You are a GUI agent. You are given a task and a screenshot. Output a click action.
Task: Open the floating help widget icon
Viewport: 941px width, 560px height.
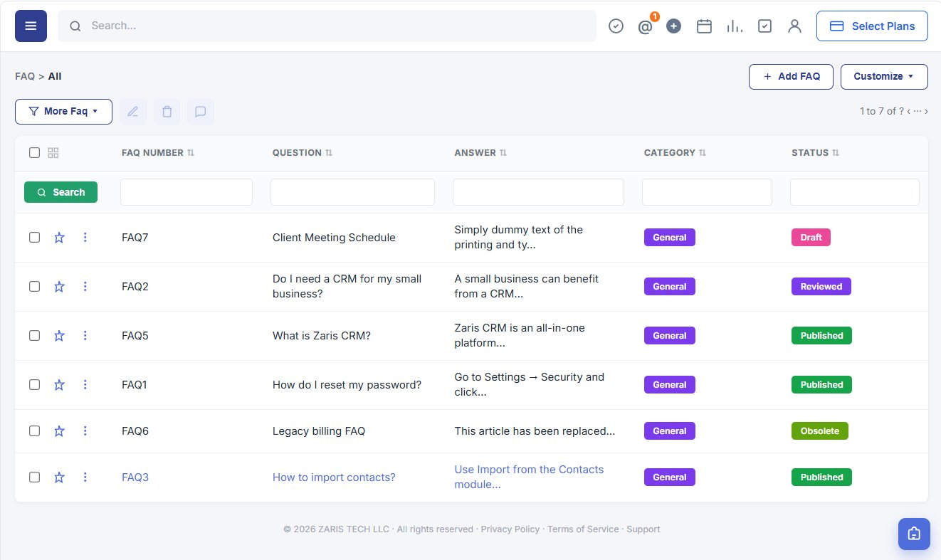(x=914, y=534)
